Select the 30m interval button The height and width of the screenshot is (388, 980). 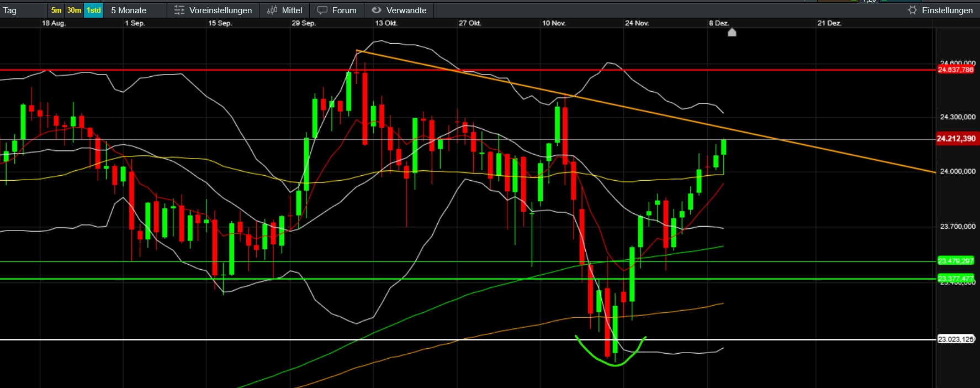coord(74,11)
